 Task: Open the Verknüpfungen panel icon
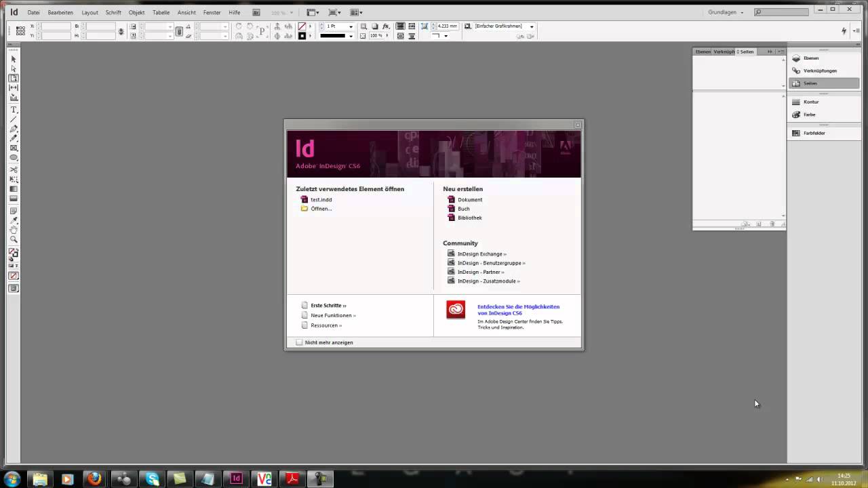pos(796,70)
